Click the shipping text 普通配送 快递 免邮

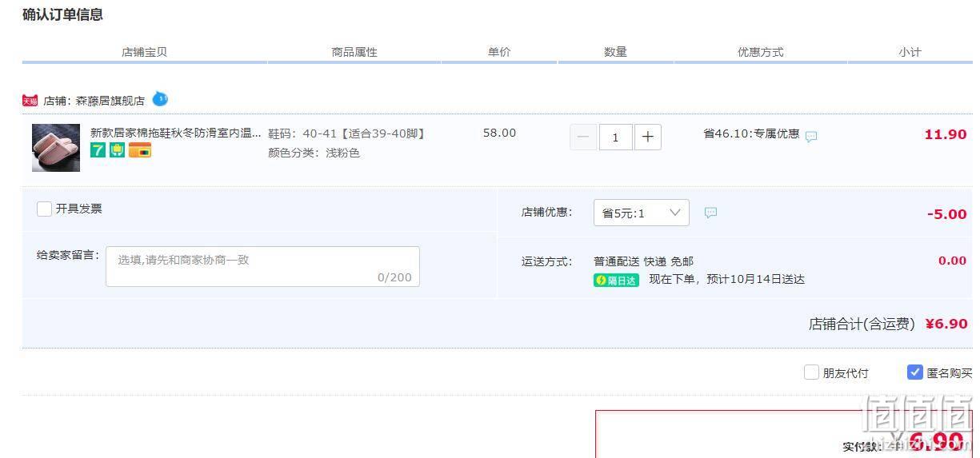643,261
